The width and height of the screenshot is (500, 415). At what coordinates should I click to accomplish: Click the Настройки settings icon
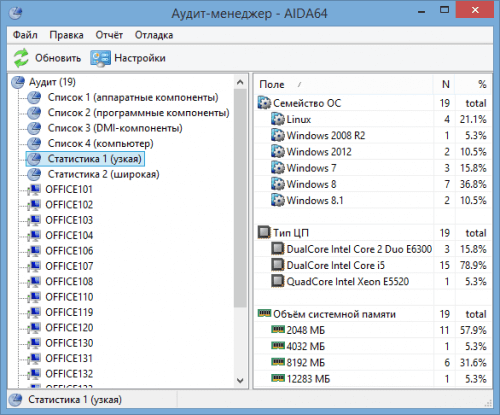coord(100,58)
